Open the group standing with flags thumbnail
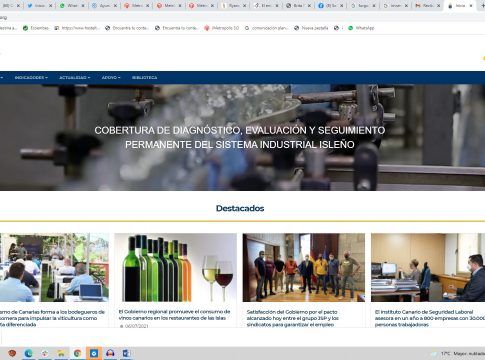 click(304, 267)
